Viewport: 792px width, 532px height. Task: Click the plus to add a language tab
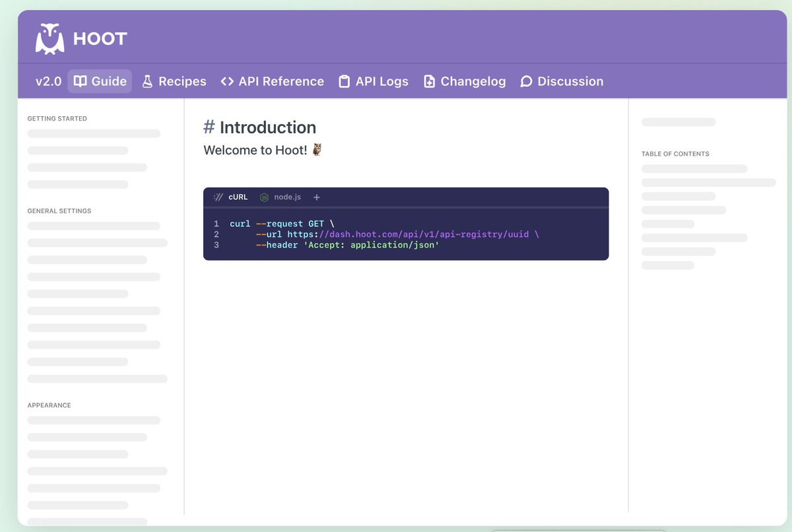coord(317,197)
